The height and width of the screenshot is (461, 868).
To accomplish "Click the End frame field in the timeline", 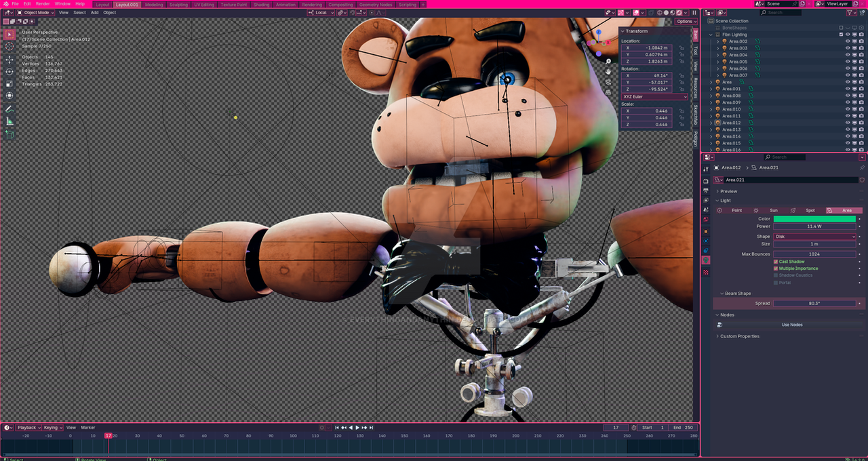I will pyautogui.click(x=683, y=428).
